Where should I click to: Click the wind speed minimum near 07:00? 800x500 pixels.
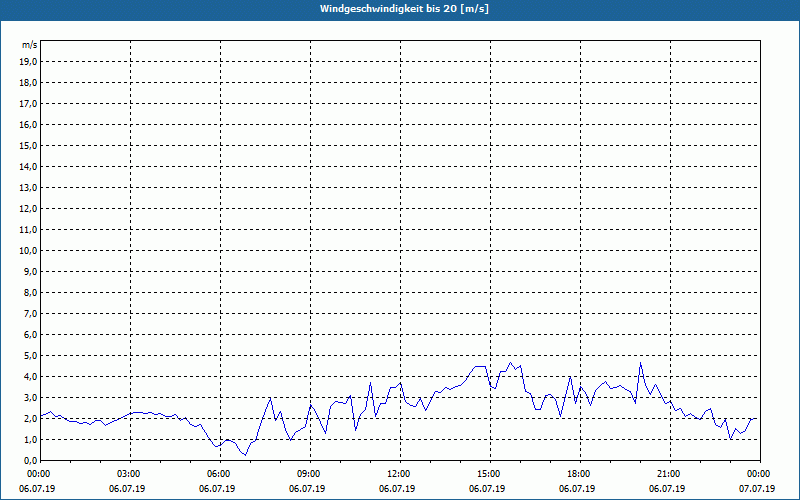pyautogui.click(x=245, y=455)
